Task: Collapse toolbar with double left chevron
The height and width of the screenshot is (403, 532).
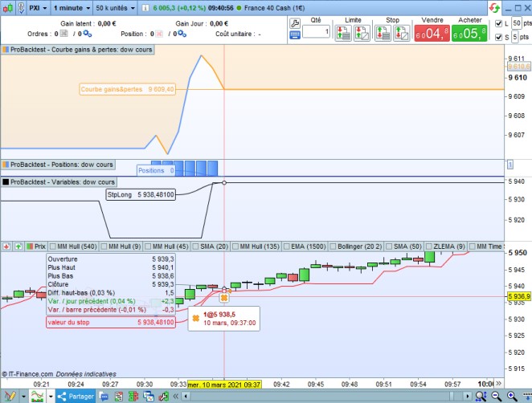Action: click(175, 396)
